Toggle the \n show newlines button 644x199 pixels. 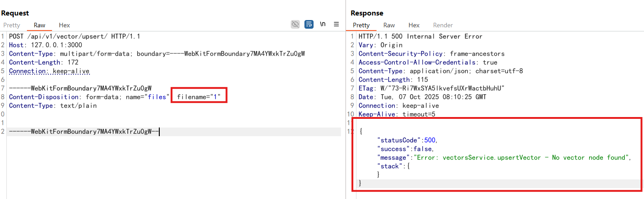(323, 24)
